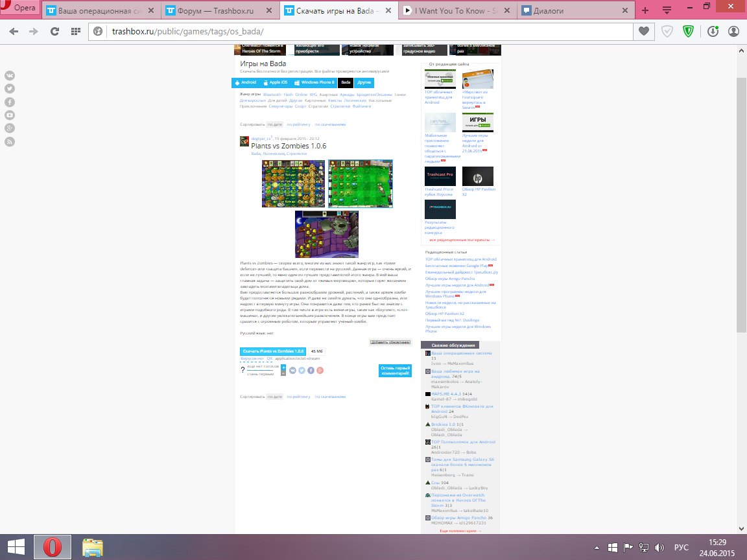
Task: Click YouTube icon in left social sidebar
Action: pyautogui.click(x=10, y=115)
